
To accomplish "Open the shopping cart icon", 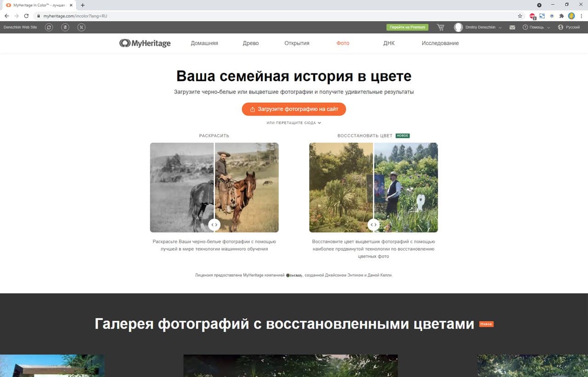I will click(441, 27).
